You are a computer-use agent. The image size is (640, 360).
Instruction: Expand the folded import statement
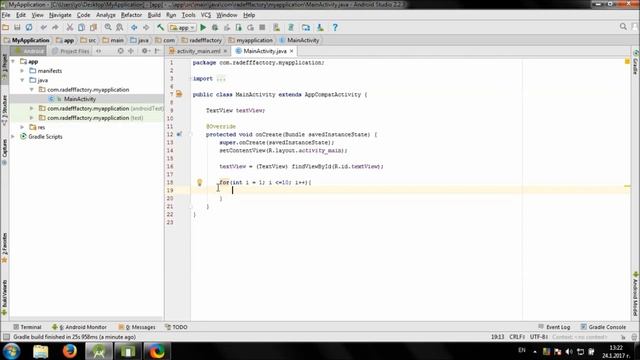221,79
